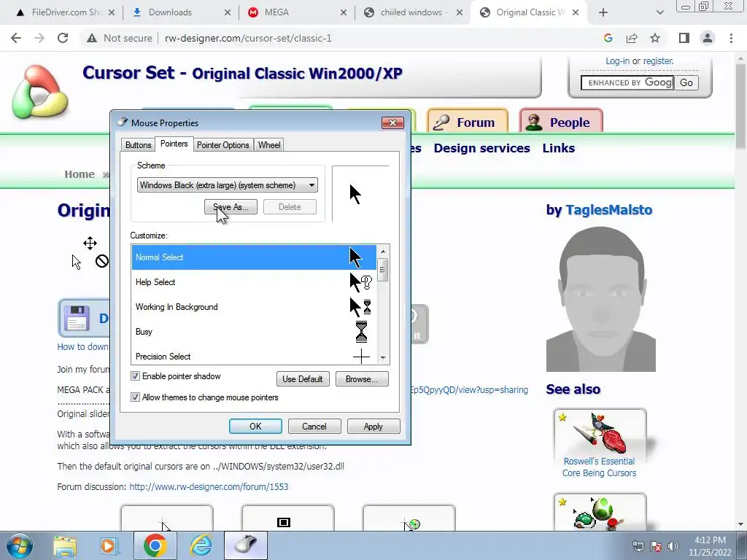Viewport: 747px width, 560px height.
Task: Toggle Allow themes to change mouse pointers
Action: tap(135, 397)
